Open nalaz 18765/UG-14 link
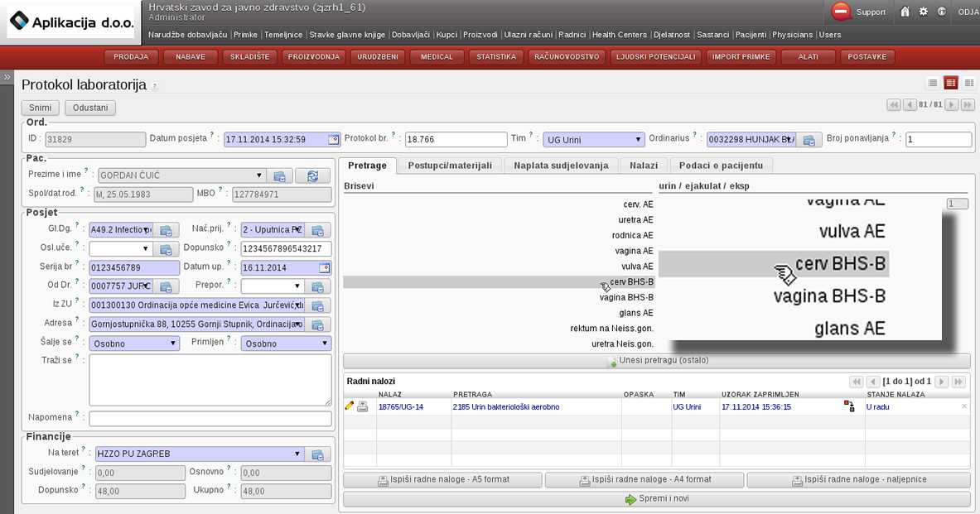The width and height of the screenshot is (980, 514). (x=401, y=406)
